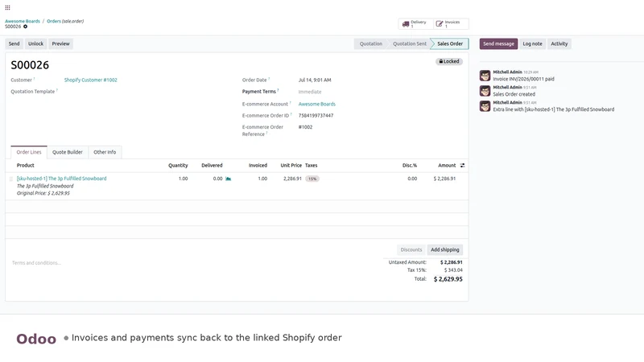Click E-commerce Order ID 7584199737447
The width and height of the screenshot is (644, 362).
pos(316,116)
